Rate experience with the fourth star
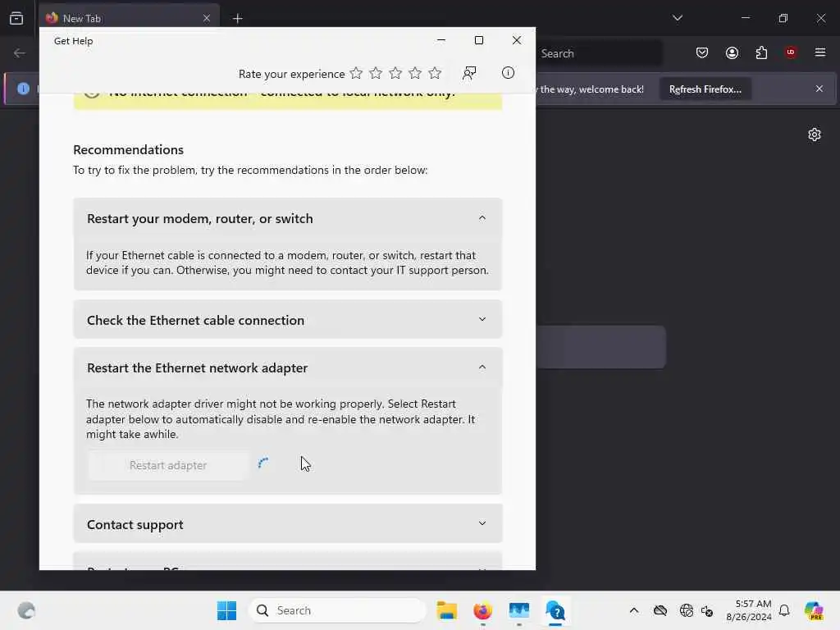 click(415, 73)
